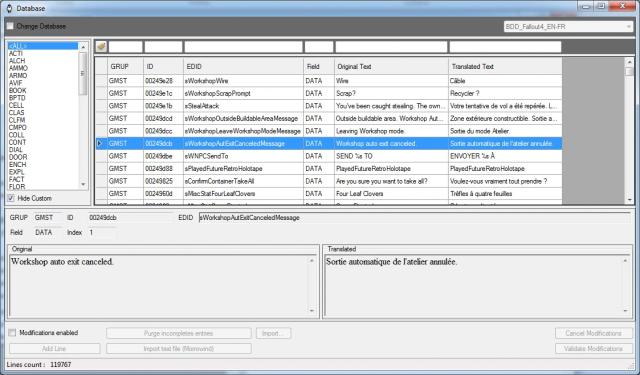The height and width of the screenshot is (375, 640).
Task: Select the sWNPCSendTo row
Action: tap(329, 156)
